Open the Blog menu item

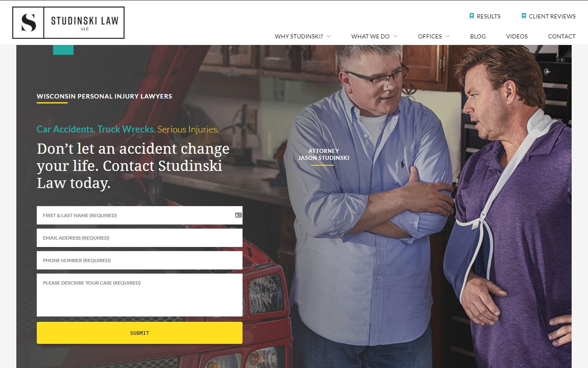(x=478, y=36)
